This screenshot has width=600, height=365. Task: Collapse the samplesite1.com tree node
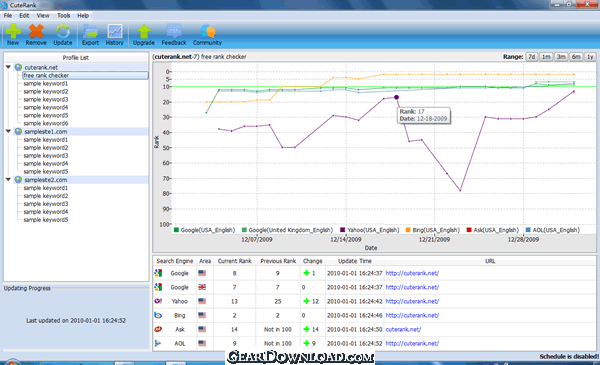[x=8, y=131]
